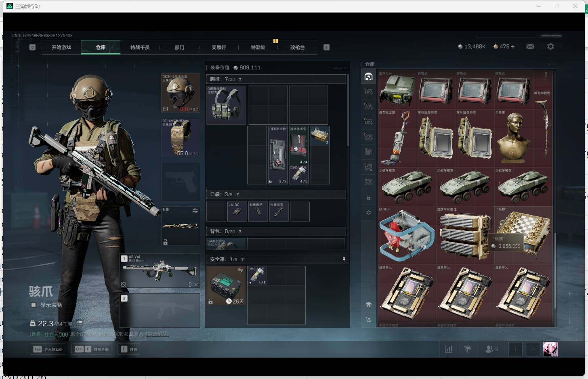This screenshot has width=588, height=379.
Task: Click the player avatar portrait
Action: [x=550, y=349]
